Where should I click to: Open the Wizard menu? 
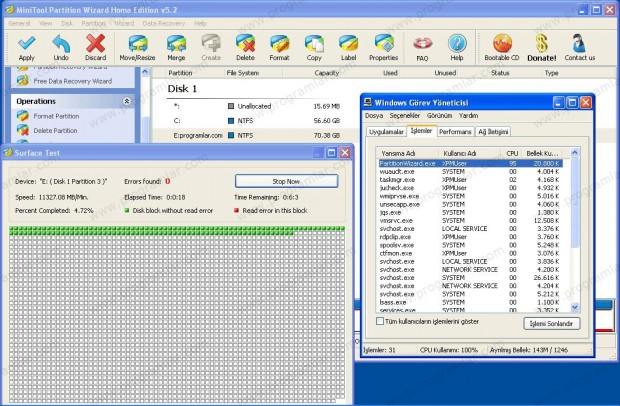[x=124, y=23]
